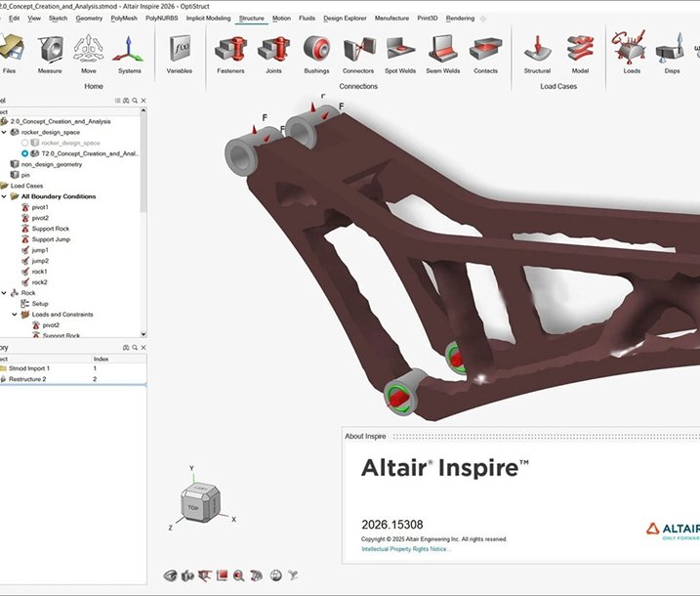Open the Edit menu
700x596 pixels.
click(x=15, y=19)
